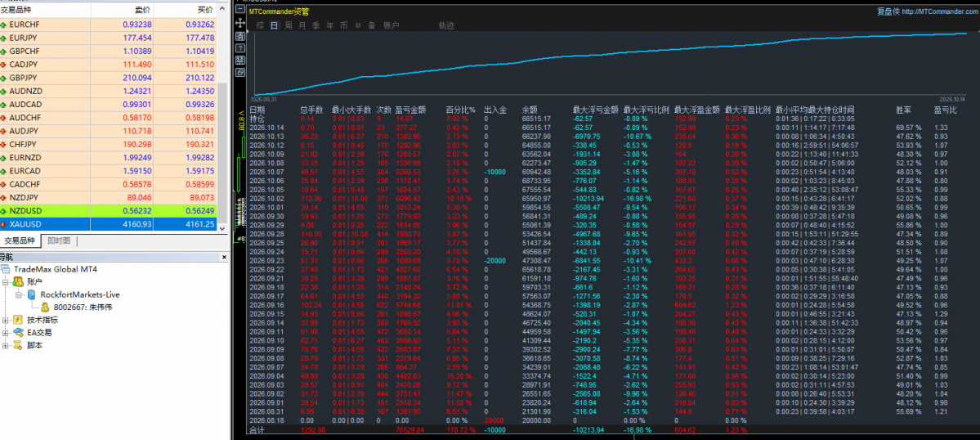The width and height of the screenshot is (980, 440).
Task: Select the 综 summary view tab
Action: coord(260,25)
